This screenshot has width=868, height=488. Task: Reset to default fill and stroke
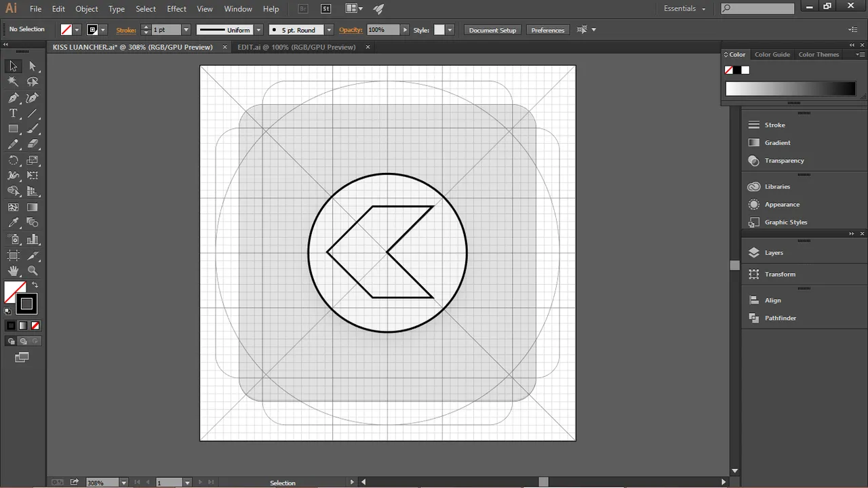[x=8, y=311]
